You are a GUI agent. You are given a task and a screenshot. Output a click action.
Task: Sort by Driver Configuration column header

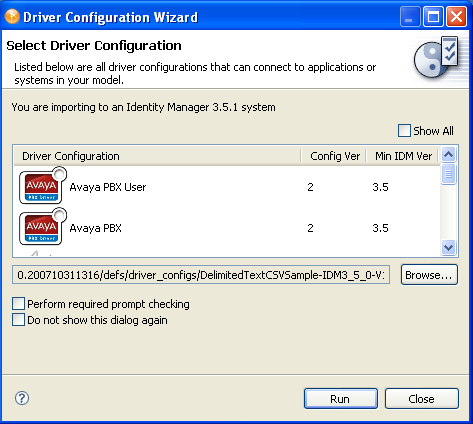tap(157, 156)
